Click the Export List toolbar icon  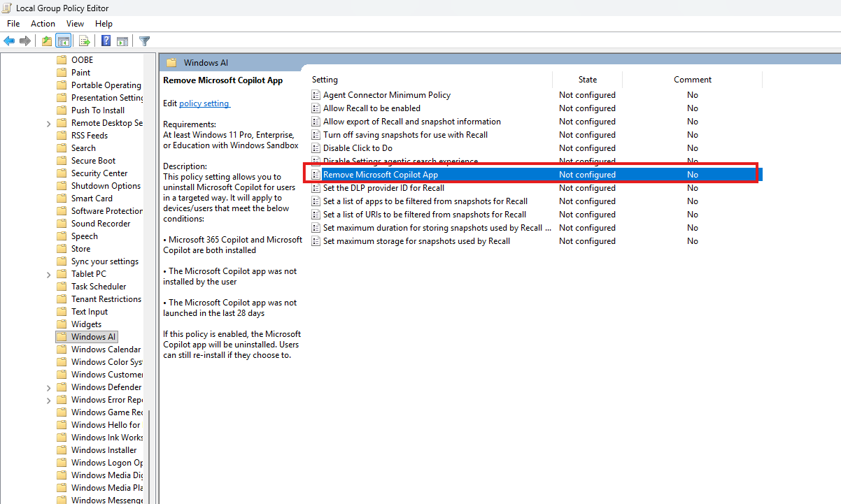85,41
